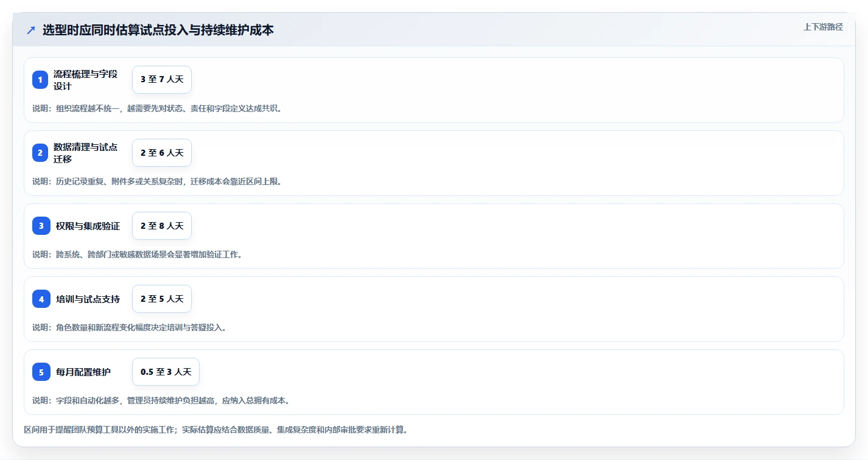
Task: Select step badge number 5
Action: [x=41, y=372]
